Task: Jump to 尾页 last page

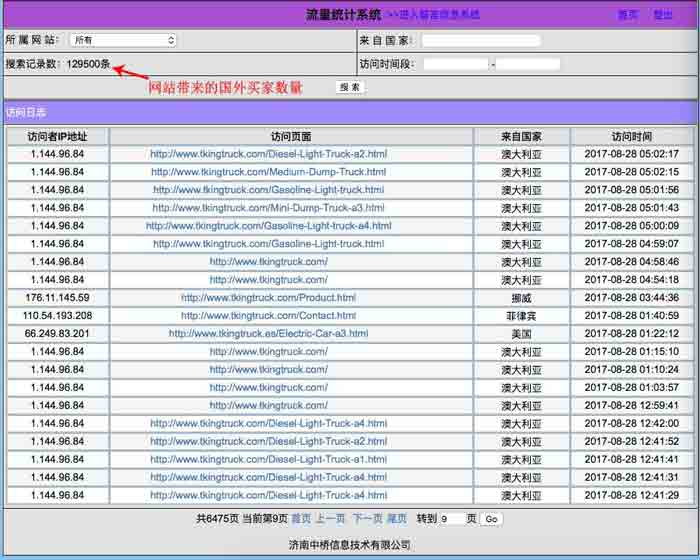Action: (397, 519)
